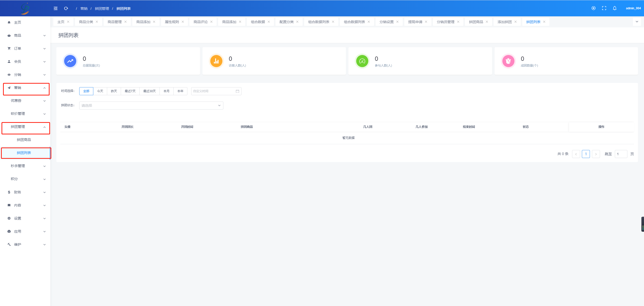Click the next page arrow
644x306 pixels.
coord(596,154)
